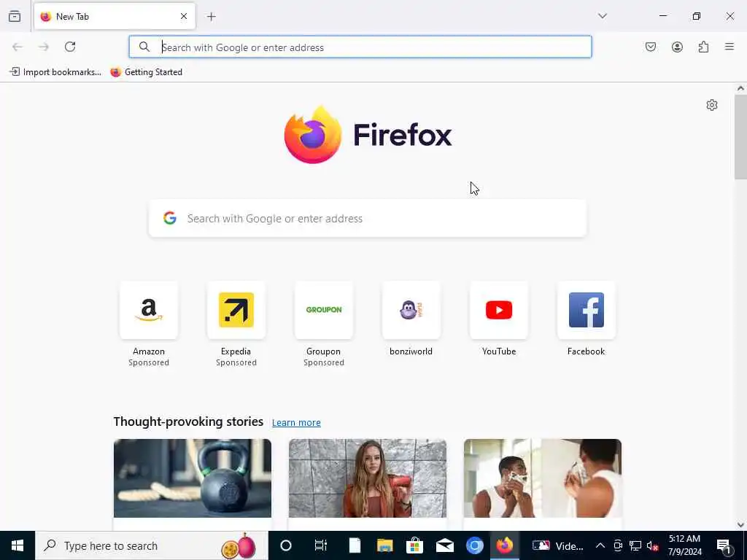Click the page scrollbar down arrow

740,525
